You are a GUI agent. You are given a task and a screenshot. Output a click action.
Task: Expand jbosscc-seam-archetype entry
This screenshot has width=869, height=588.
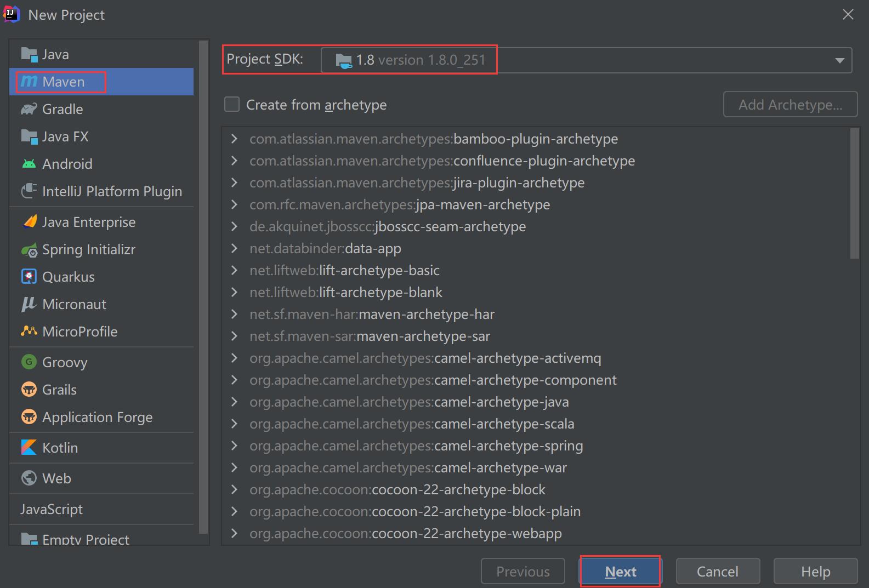point(235,226)
